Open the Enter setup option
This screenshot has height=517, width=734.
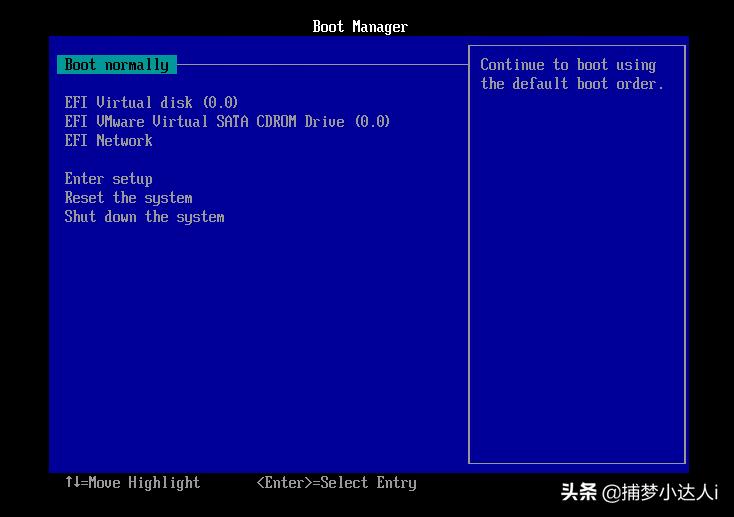point(108,179)
